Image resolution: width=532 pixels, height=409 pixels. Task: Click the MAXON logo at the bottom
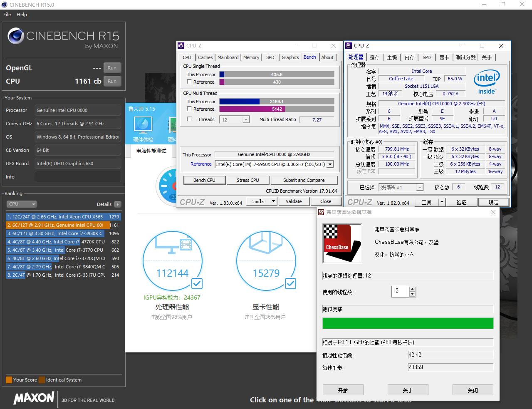click(34, 398)
